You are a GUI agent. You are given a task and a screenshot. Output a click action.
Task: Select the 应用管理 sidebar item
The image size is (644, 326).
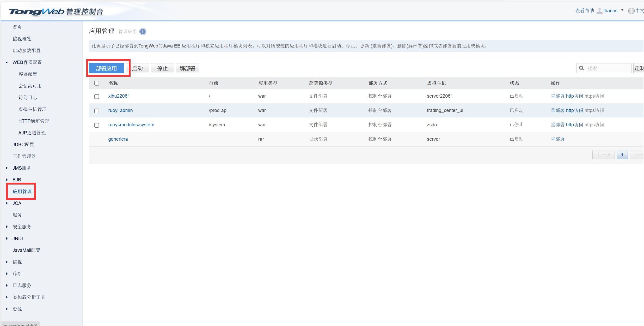click(21, 191)
